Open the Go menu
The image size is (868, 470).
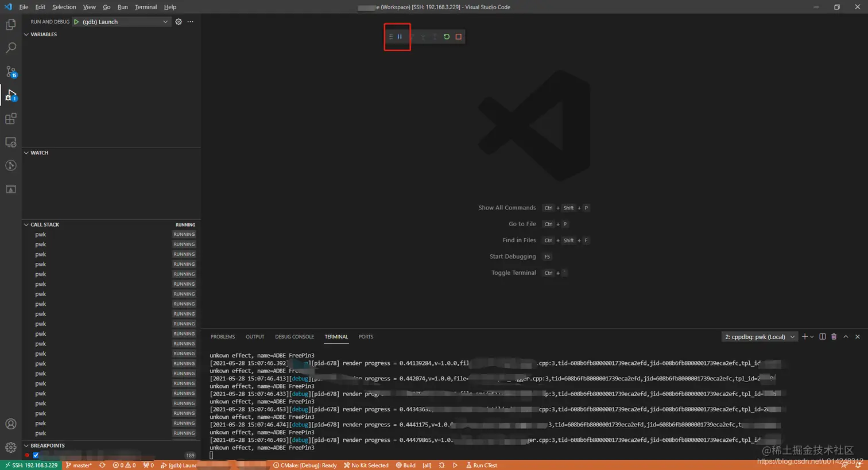pyautogui.click(x=107, y=7)
